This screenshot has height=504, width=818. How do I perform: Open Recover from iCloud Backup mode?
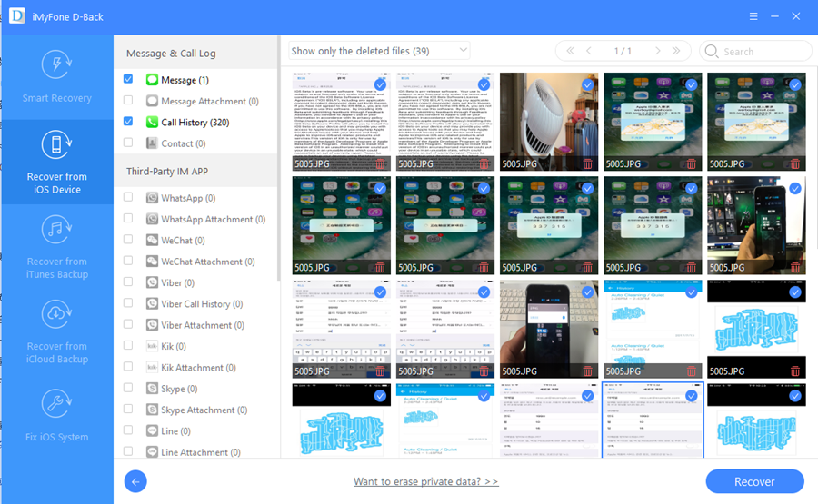coord(57,332)
